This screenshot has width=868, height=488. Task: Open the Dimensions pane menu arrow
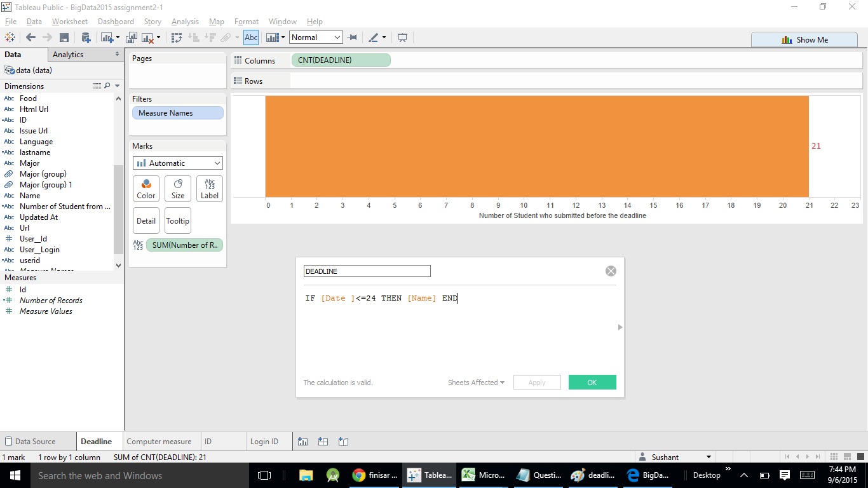[x=118, y=86]
